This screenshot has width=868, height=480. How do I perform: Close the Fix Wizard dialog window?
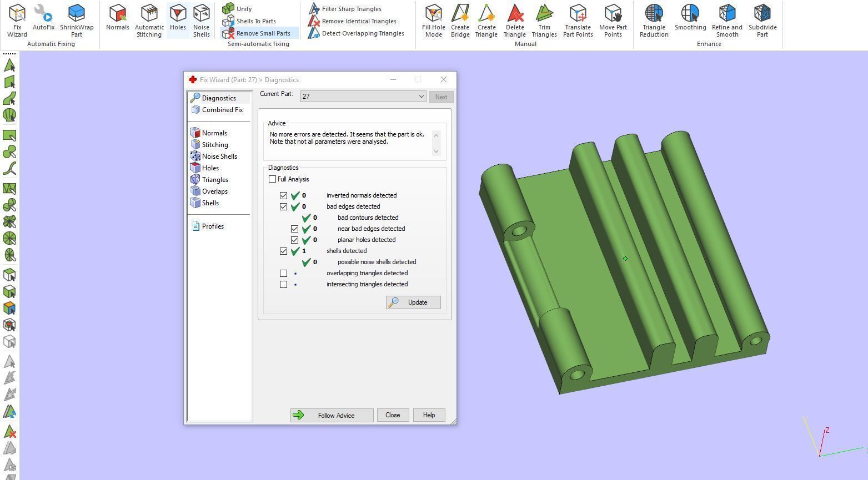[x=443, y=79]
